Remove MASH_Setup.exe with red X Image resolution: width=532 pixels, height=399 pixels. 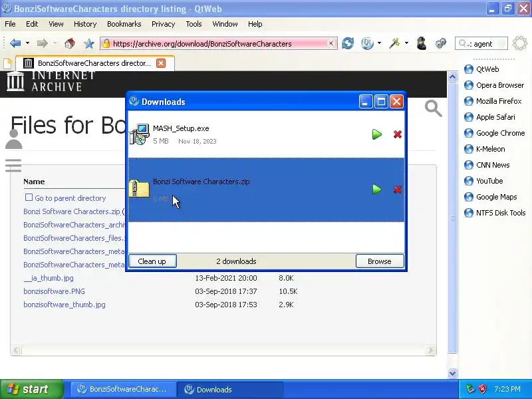397,134
